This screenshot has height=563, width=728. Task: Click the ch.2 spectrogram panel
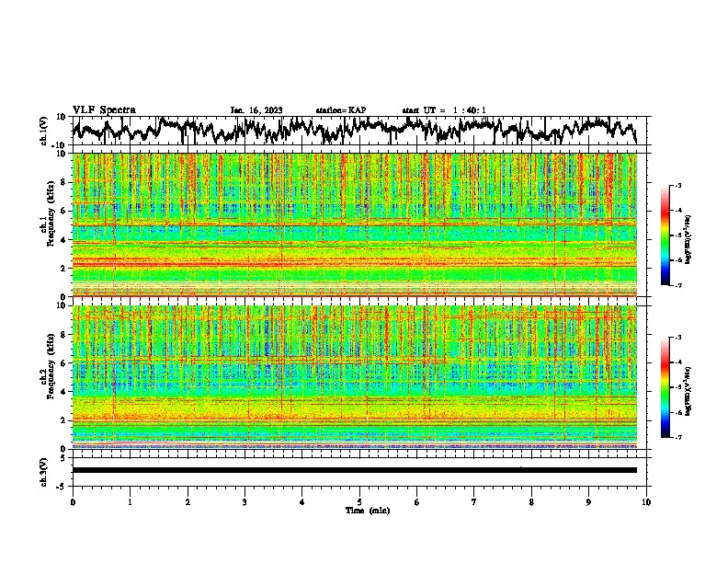pyautogui.click(x=355, y=377)
